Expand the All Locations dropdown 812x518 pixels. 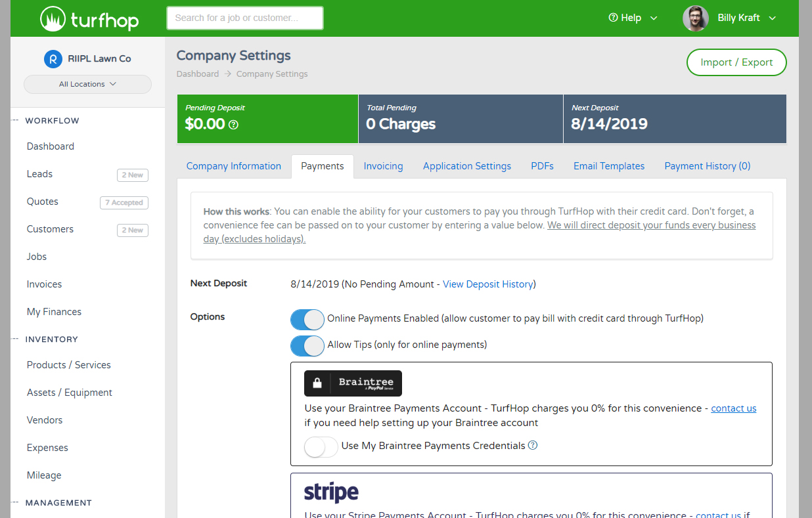tap(87, 84)
